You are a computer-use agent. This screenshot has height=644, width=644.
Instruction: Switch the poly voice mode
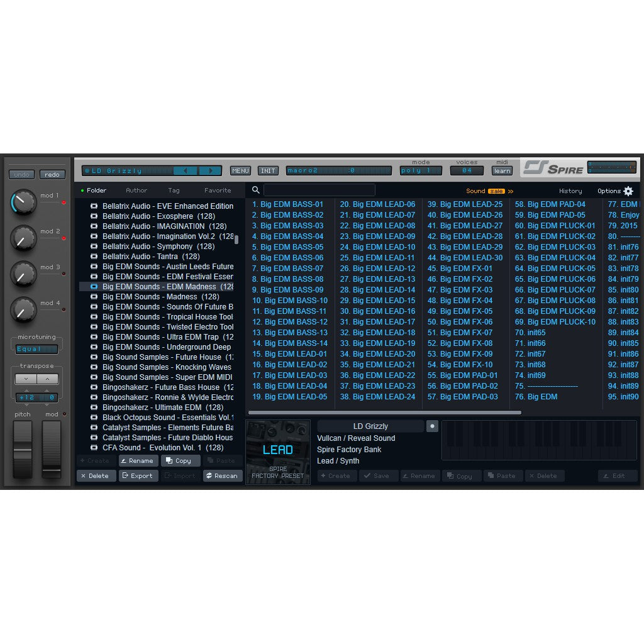[420, 170]
